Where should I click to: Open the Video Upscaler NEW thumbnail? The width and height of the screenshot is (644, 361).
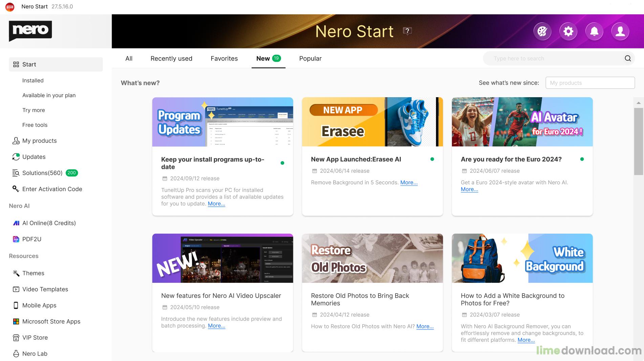222,258
